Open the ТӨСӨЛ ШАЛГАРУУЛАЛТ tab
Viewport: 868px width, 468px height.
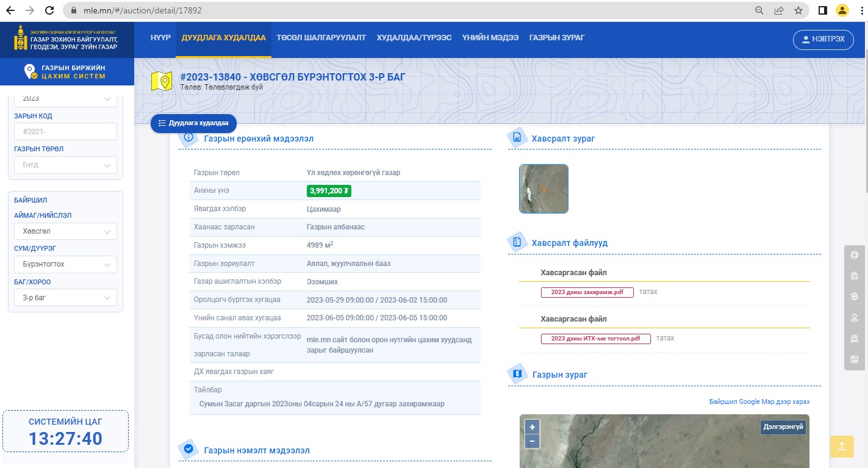point(321,38)
